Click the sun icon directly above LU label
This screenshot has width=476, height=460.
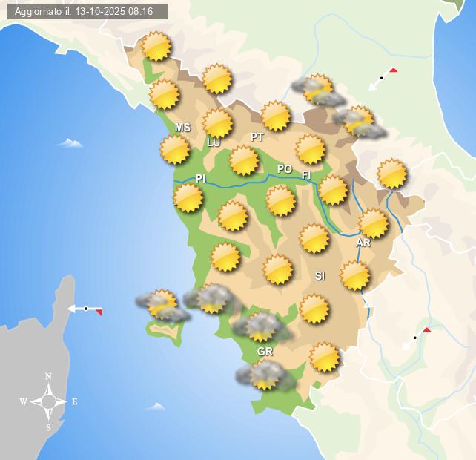[x=217, y=122]
